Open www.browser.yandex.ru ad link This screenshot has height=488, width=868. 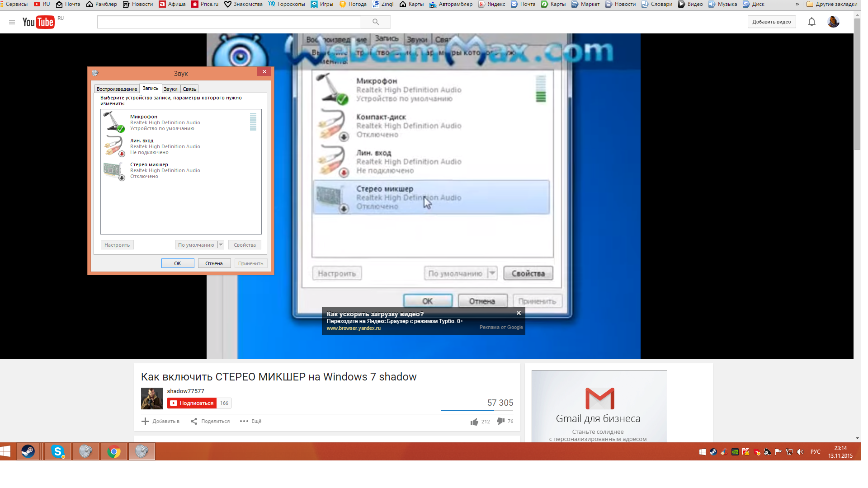pyautogui.click(x=354, y=328)
